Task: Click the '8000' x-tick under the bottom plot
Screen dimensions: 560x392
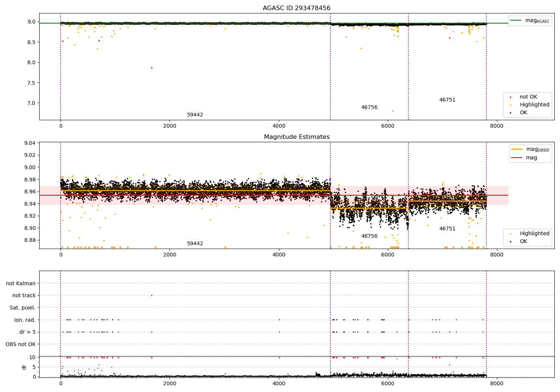Action: pyautogui.click(x=497, y=384)
